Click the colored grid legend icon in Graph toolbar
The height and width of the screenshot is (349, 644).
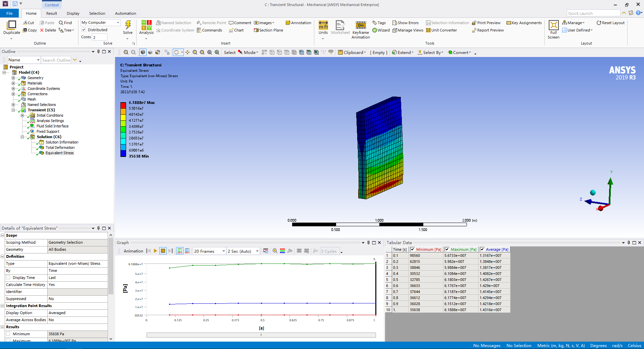point(282,251)
